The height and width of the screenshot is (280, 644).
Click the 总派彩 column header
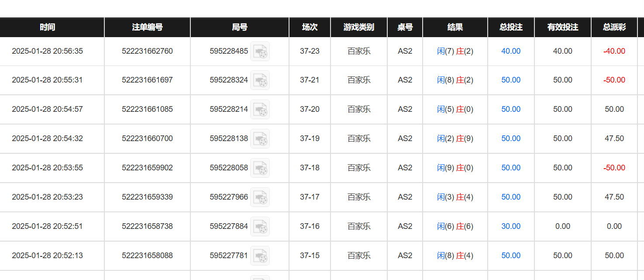[614, 27]
